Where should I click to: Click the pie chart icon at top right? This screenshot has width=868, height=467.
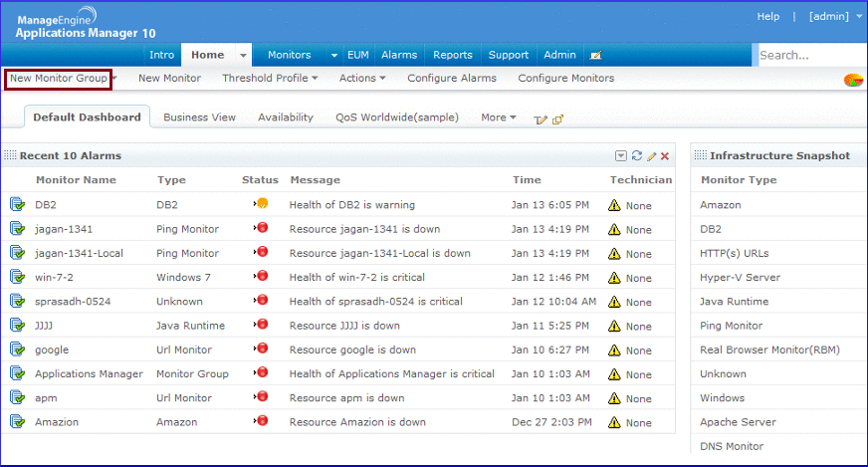coord(853,80)
